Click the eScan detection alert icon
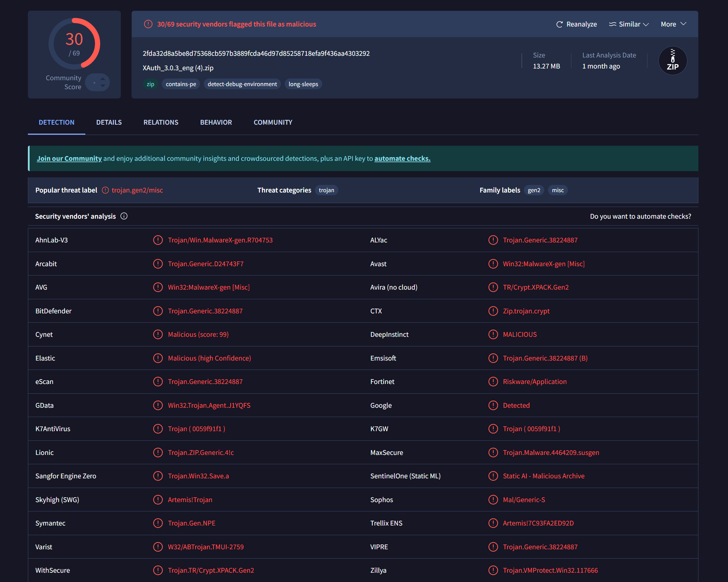The image size is (728, 582). click(x=158, y=382)
